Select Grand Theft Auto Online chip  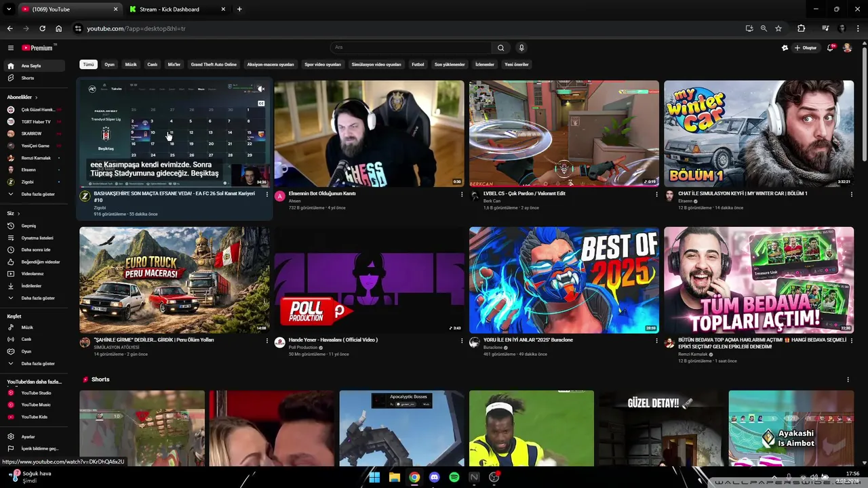pos(214,64)
